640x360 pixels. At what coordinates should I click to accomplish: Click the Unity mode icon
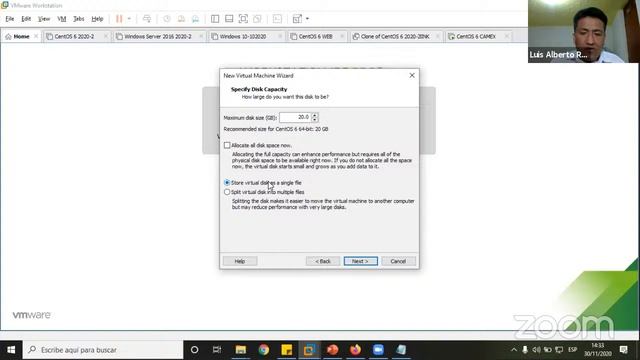click(x=257, y=19)
